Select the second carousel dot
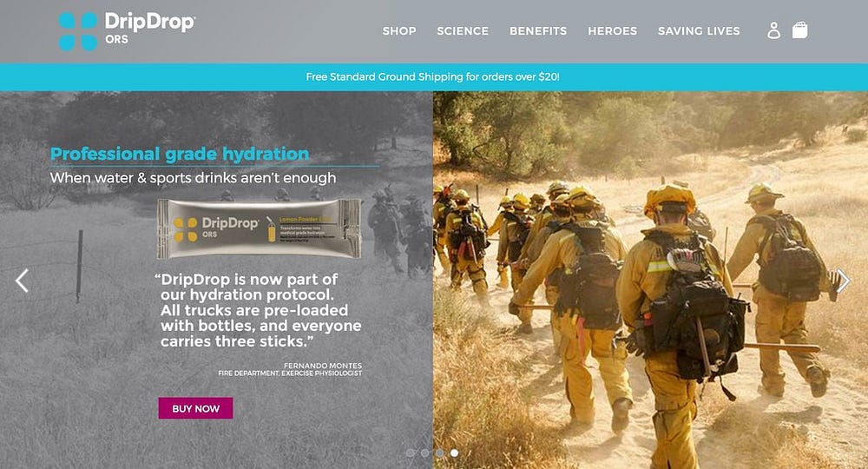This screenshot has width=868, height=469. (x=424, y=453)
